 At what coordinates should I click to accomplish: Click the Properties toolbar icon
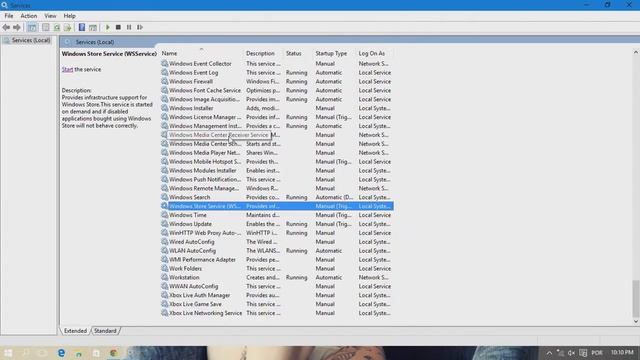point(46,27)
